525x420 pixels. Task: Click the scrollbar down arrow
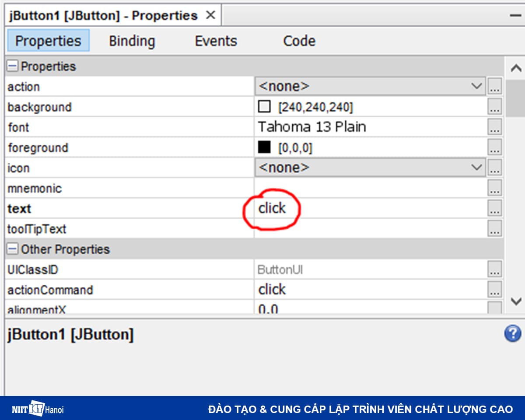click(516, 301)
